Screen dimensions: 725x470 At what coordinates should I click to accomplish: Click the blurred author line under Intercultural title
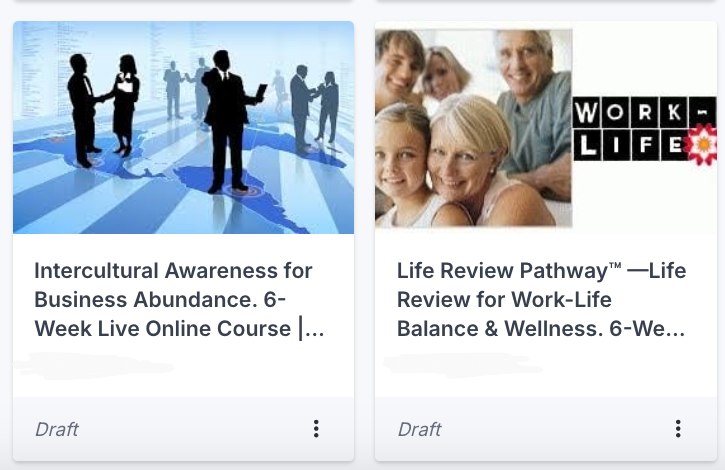94,366
